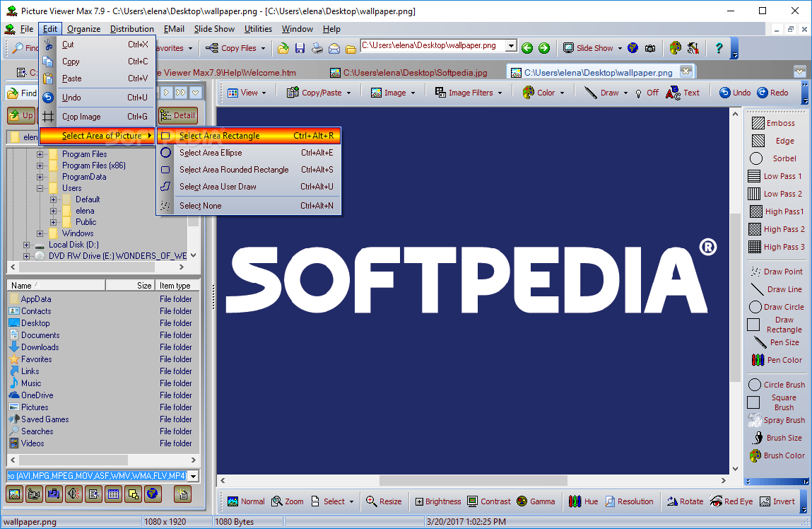
Task: Click the help question mark icon
Action: pyautogui.click(x=719, y=48)
